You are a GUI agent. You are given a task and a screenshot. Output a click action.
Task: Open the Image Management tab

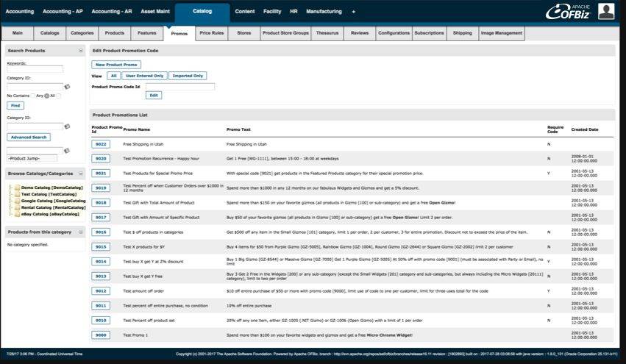click(x=501, y=33)
